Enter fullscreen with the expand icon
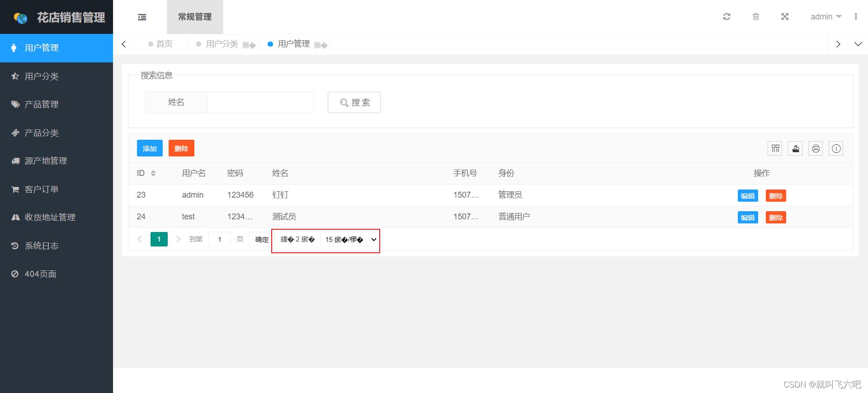This screenshot has height=393, width=868. [x=785, y=17]
